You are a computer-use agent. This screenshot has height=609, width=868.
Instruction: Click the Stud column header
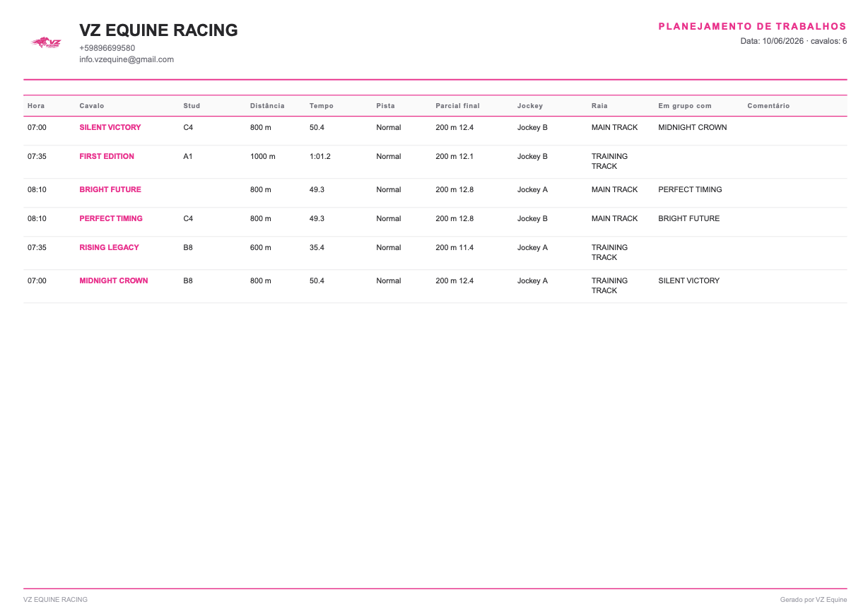coord(192,106)
